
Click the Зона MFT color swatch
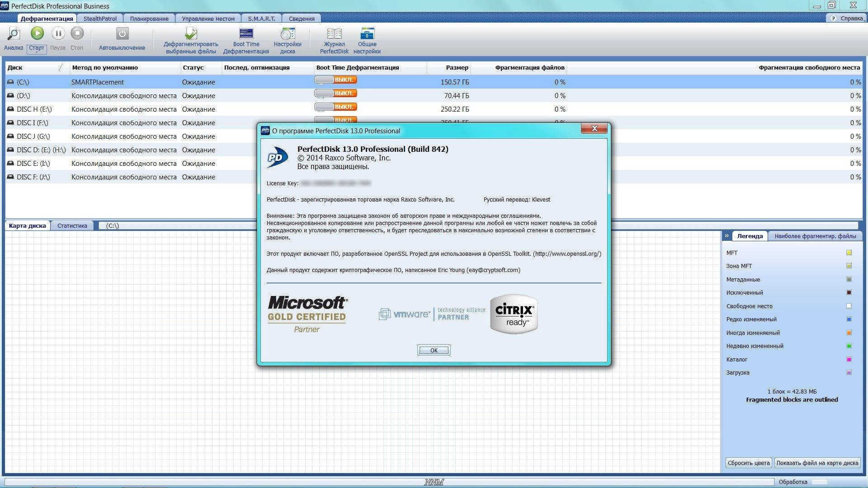coord(849,266)
